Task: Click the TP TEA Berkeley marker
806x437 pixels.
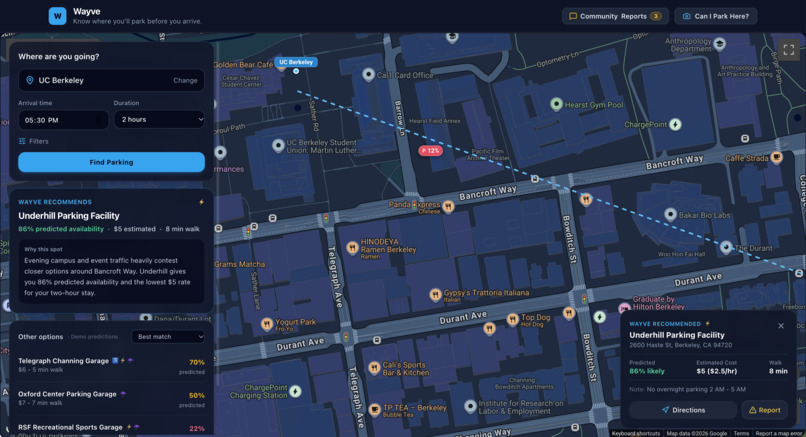Action: coord(375,409)
